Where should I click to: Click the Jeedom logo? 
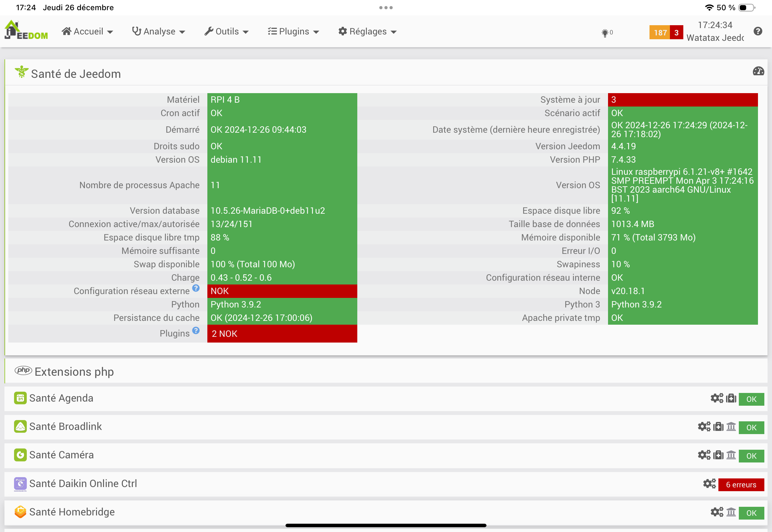pyautogui.click(x=26, y=30)
